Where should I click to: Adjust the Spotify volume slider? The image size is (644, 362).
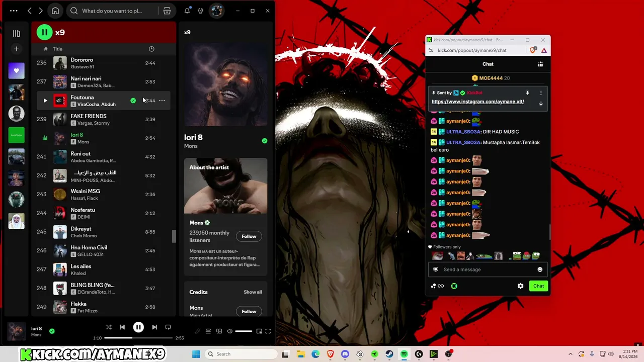tap(244, 331)
